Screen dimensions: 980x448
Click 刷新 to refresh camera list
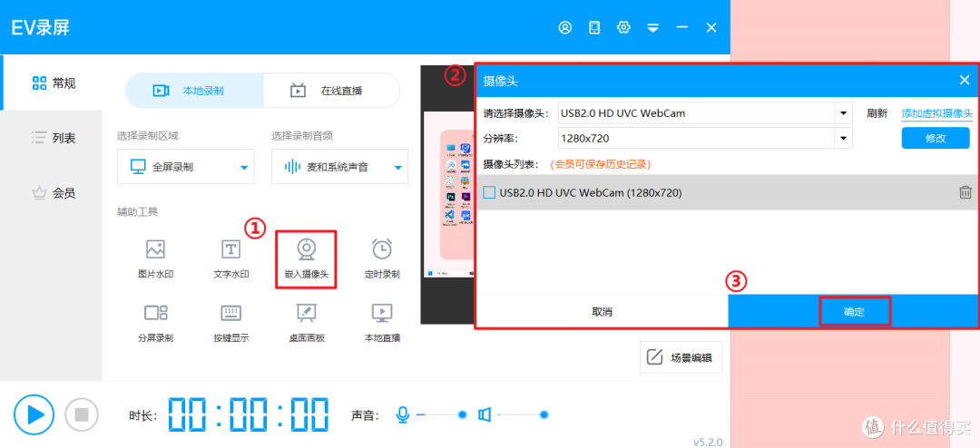coord(877,113)
